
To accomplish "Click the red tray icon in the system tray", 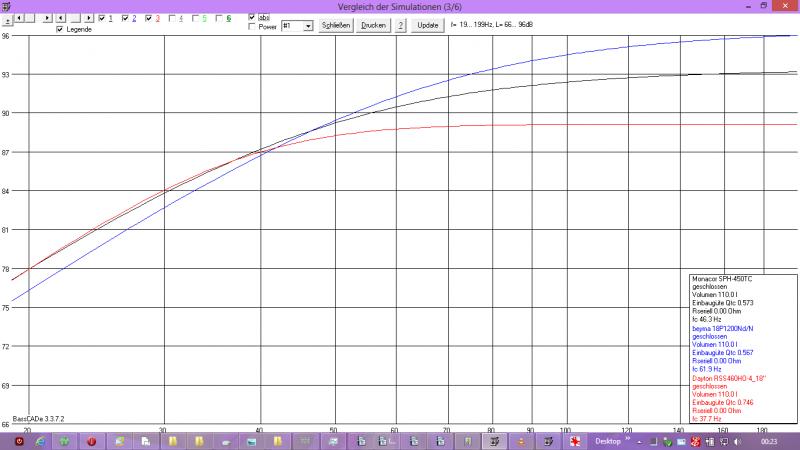I will [695, 442].
